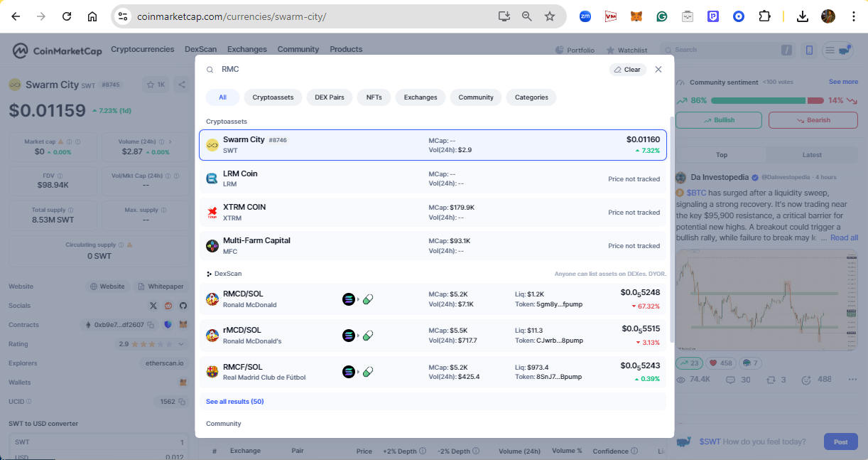Viewport: 868px width, 460px height.
Task: Click pump pill icon on RMCD/SOL row
Action: click(x=368, y=299)
